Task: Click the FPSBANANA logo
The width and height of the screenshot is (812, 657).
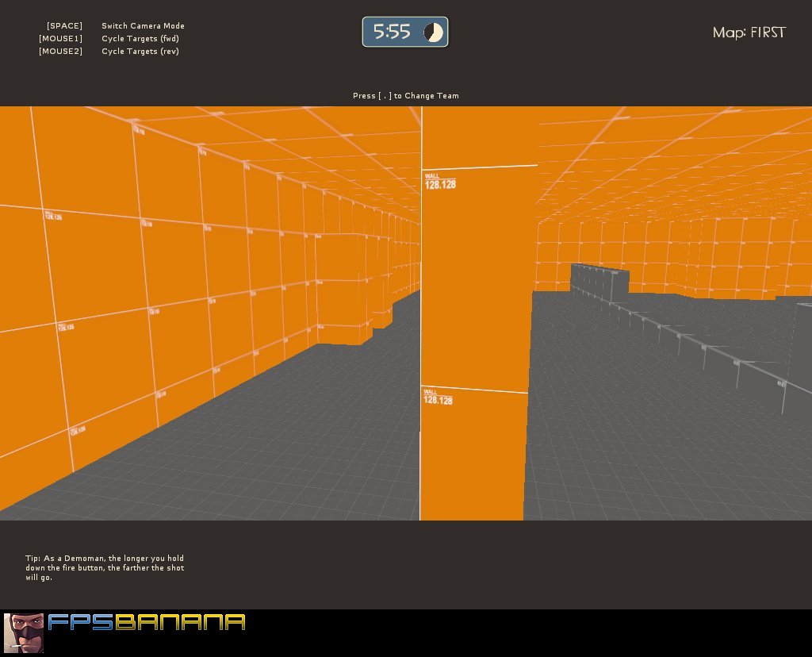Action: pos(147,623)
